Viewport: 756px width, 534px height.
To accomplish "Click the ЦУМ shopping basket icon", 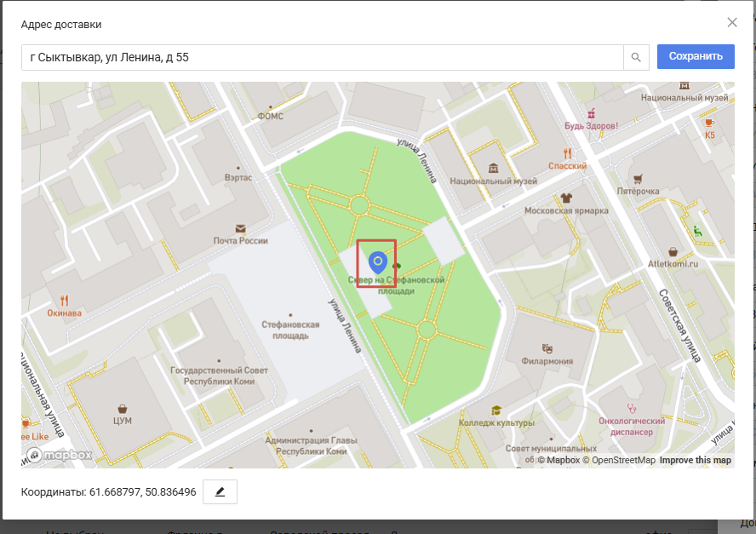I will pyautogui.click(x=123, y=408).
